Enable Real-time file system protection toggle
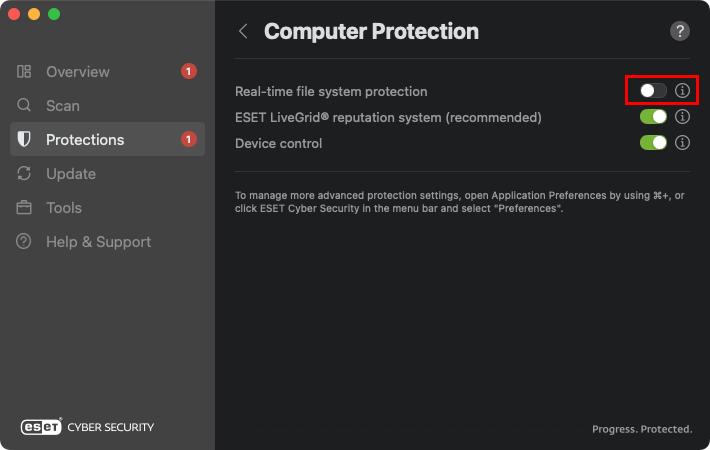710x450 pixels. [653, 91]
